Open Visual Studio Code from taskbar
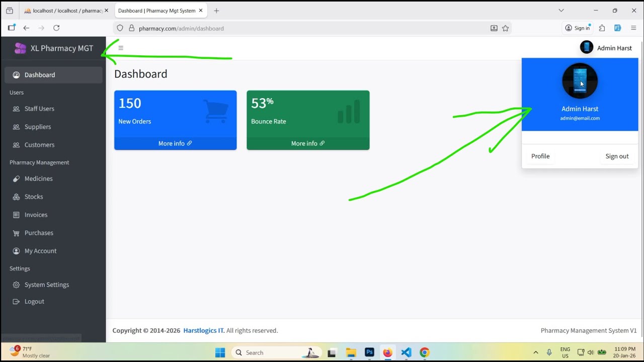This screenshot has height=362, width=644. coord(406,352)
